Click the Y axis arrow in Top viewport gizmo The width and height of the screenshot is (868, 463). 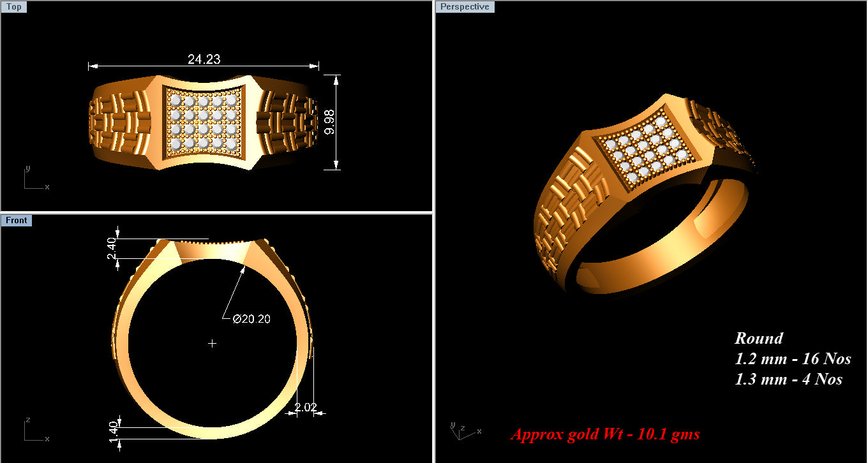click(25, 176)
